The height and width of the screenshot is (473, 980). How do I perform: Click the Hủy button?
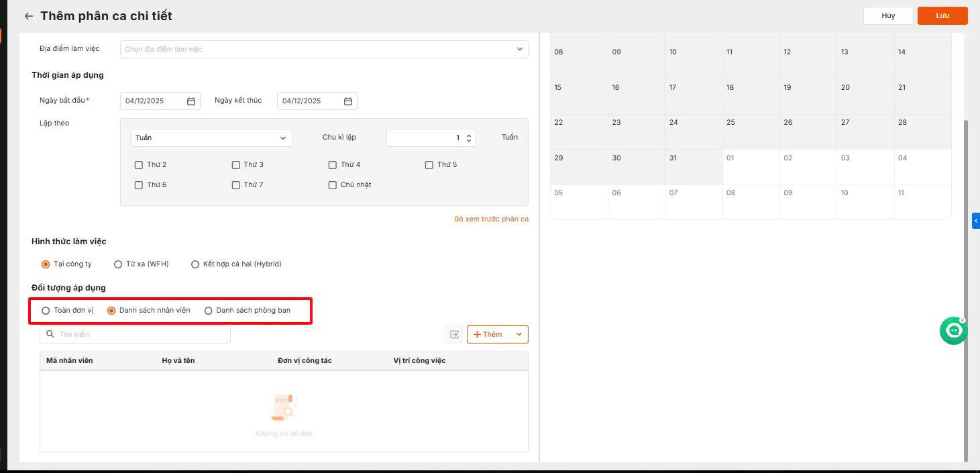[888, 15]
